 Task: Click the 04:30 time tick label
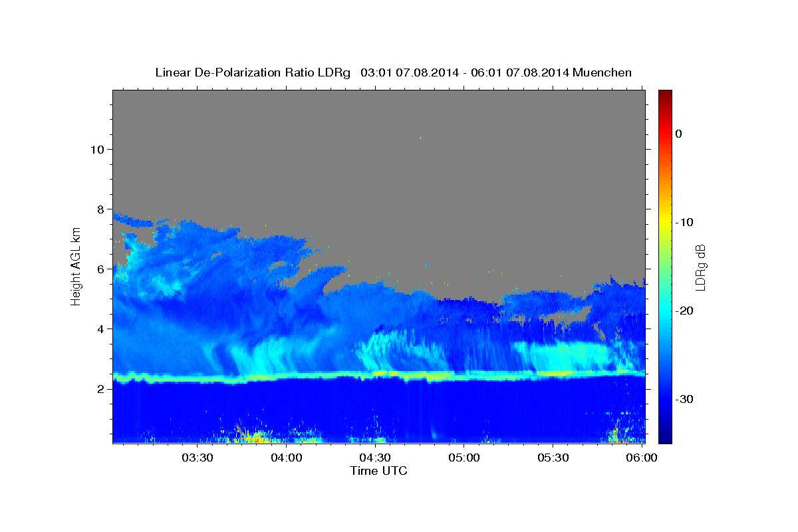point(375,458)
